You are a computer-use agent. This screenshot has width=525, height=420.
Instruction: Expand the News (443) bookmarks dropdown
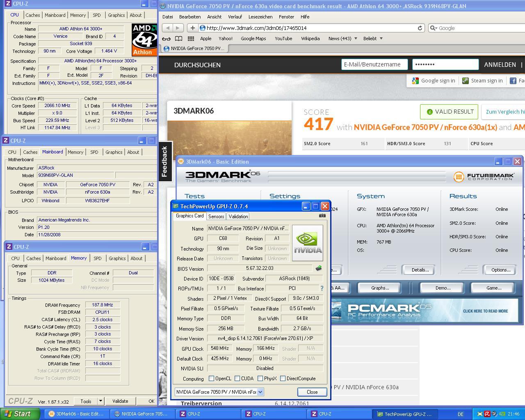point(355,39)
